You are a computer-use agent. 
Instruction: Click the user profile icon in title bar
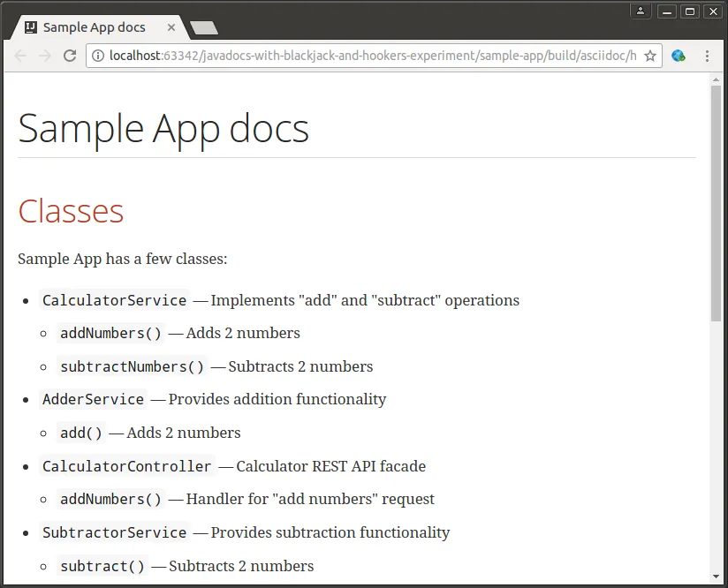pos(641,11)
